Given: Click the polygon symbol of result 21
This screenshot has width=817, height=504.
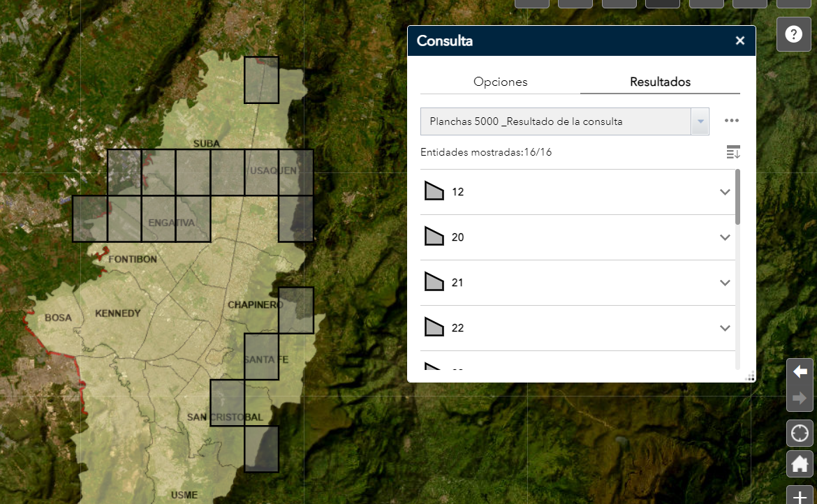Looking at the screenshot, I should [x=434, y=282].
